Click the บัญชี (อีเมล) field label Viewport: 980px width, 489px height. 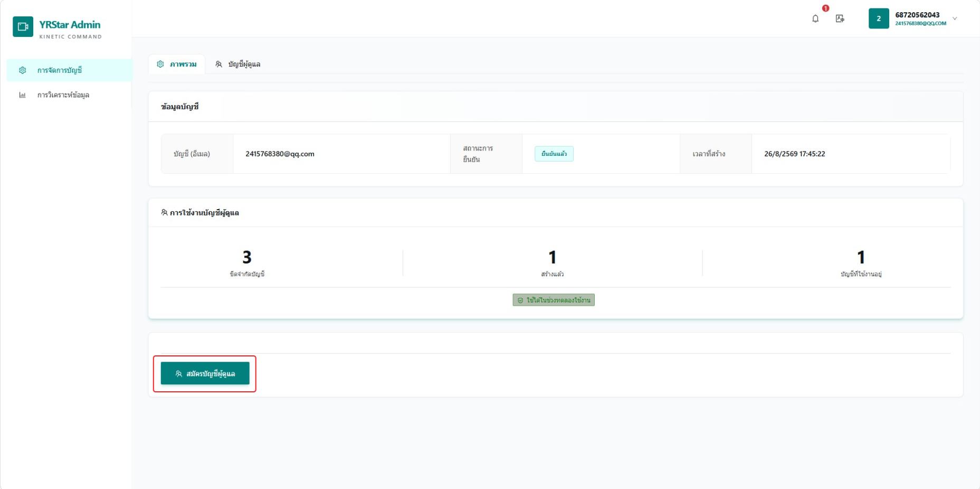(192, 154)
